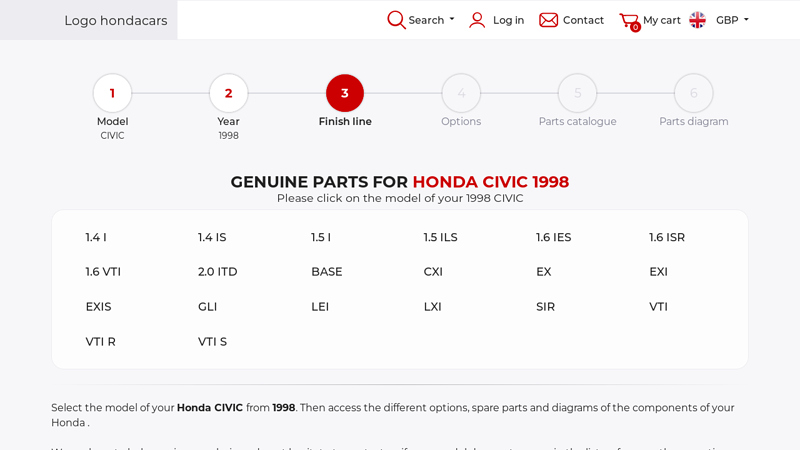Choose the 1.5 ILS model

[440, 237]
